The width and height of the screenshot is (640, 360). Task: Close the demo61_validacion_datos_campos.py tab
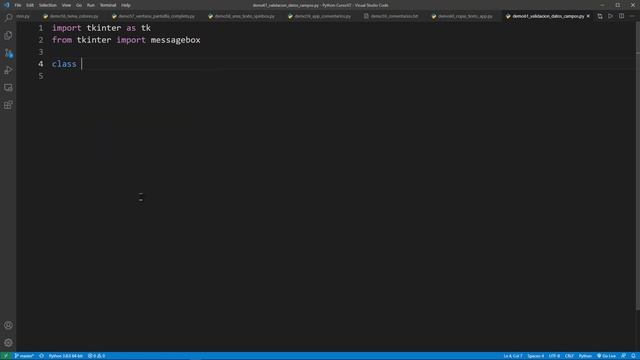pyautogui.click(x=588, y=16)
